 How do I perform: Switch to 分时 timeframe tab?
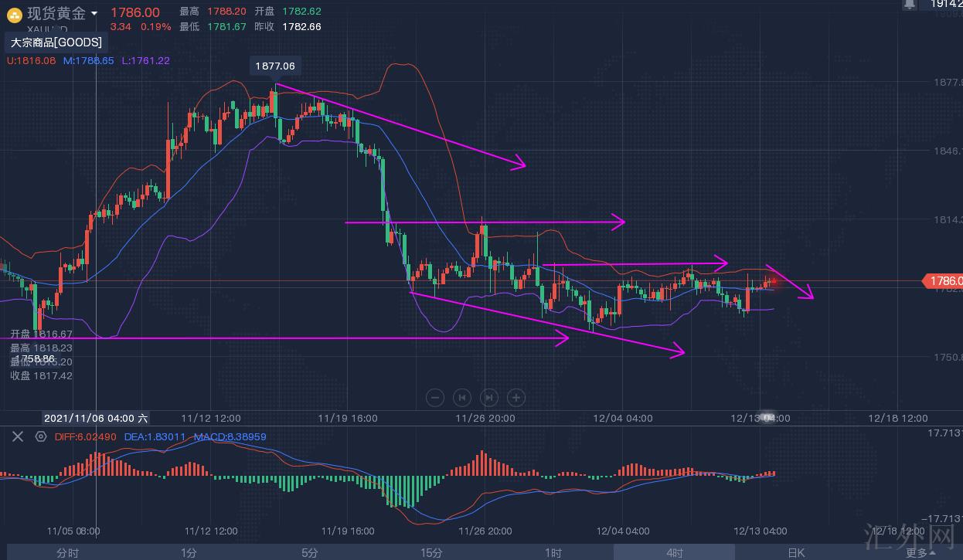pos(67,552)
